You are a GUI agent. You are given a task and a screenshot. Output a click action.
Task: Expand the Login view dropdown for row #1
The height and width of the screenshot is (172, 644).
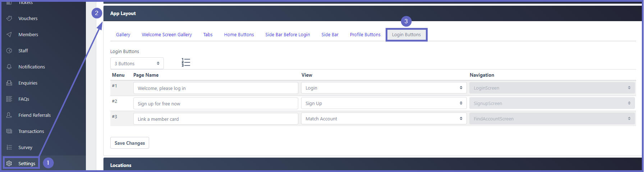383,88
